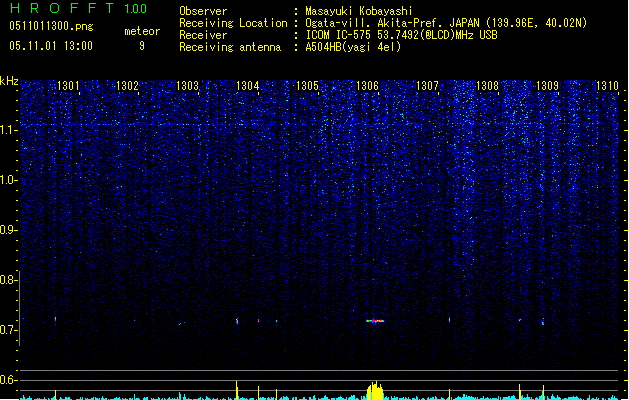Viewport: 629px width, 400px height.
Task: Click the 0.7 kHz axis label
Action: (8, 330)
